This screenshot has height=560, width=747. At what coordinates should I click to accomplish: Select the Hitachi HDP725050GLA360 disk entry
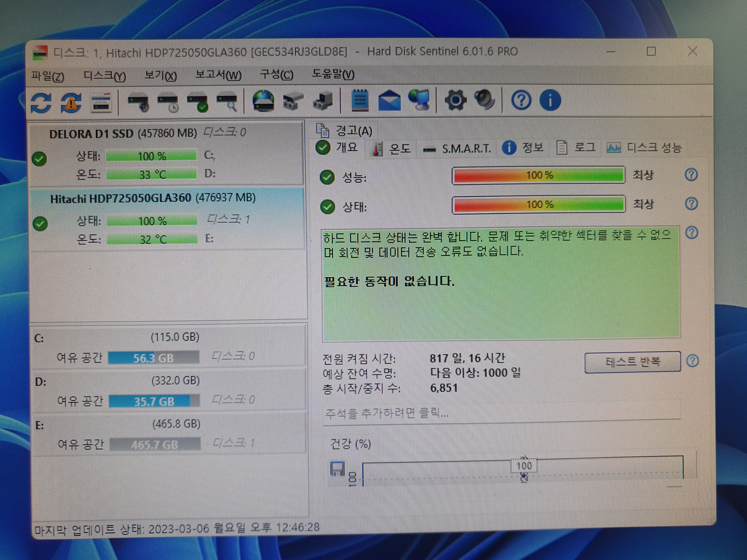point(167,219)
